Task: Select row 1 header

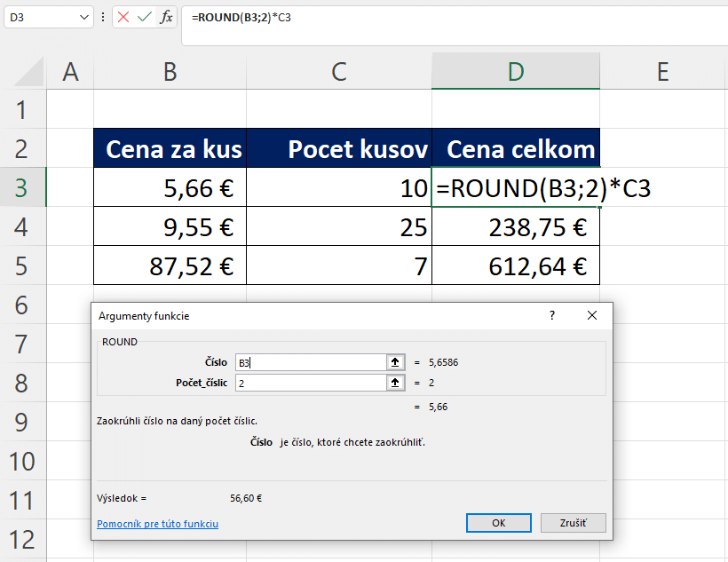Action: tap(22, 109)
